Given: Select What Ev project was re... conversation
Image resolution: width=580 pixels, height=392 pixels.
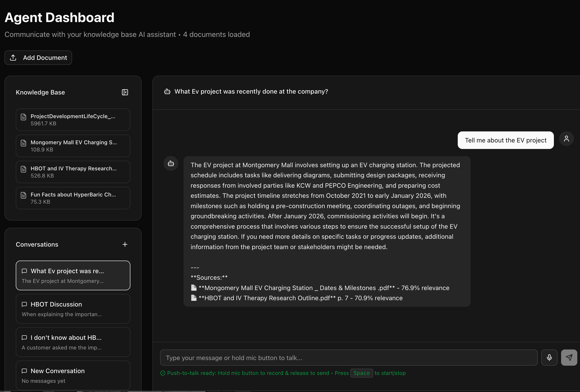Looking at the screenshot, I should [73, 275].
